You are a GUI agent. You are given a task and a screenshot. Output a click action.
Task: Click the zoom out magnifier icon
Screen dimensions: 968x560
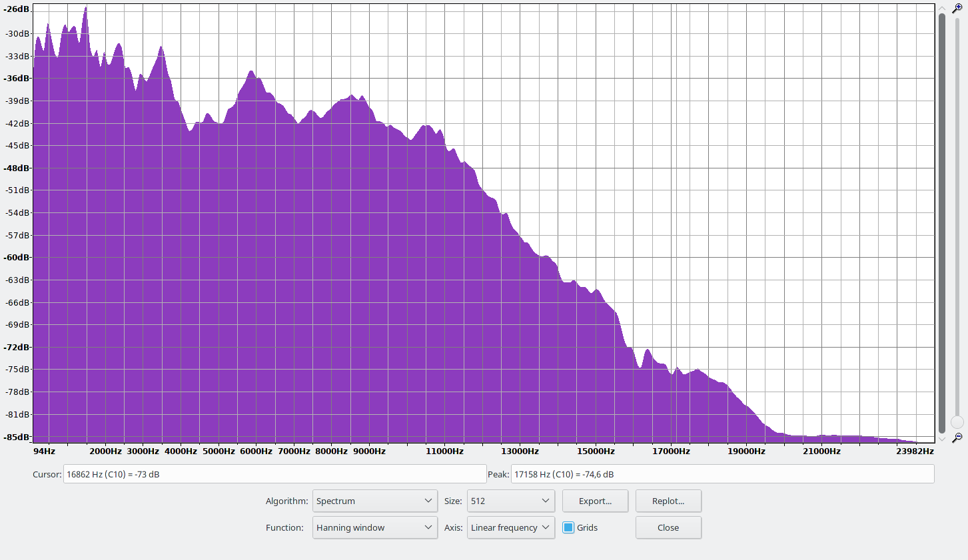pyautogui.click(x=957, y=437)
